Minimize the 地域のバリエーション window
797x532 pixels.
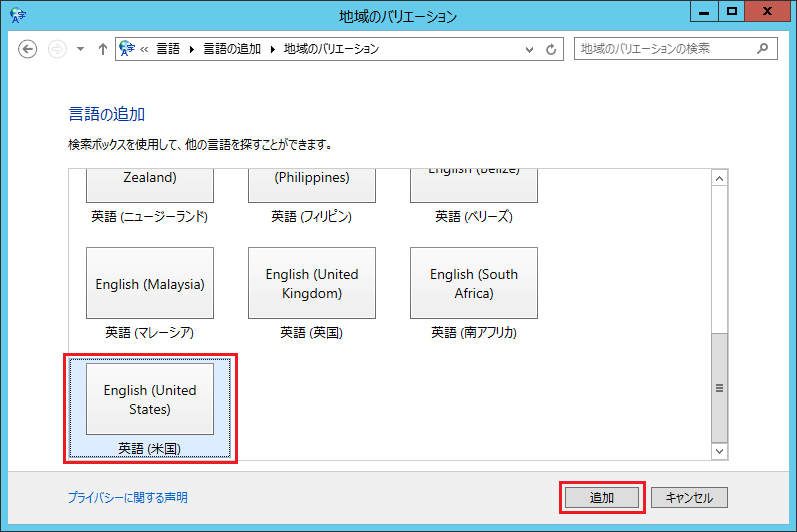[x=704, y=12]
